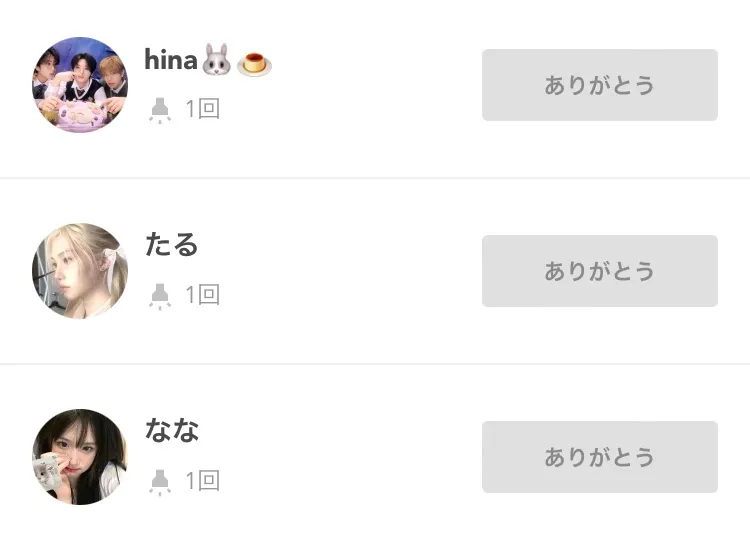The height and width of the screenshot is (548, 750).
Task: Open なな's round profile picture
Action: [x=80, y=457]
